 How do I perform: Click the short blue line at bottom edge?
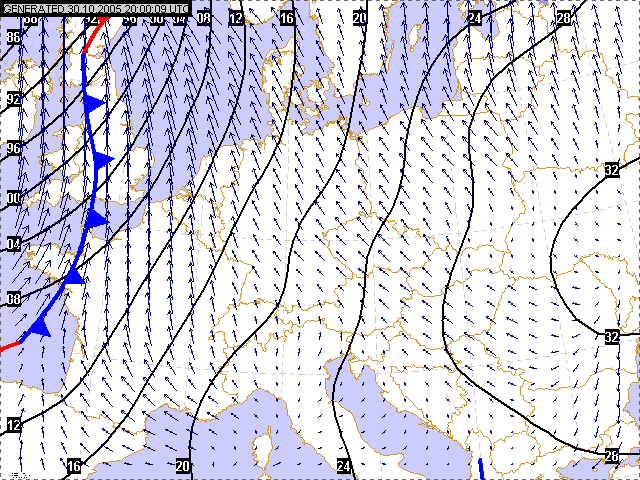click(x=481, y=468)
